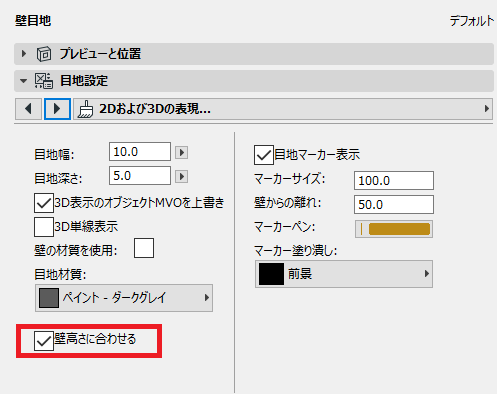Open the 2Dおよび3Dの表現 page selector
The height and width of the screenshot is (394, 497).
(283, 109)
